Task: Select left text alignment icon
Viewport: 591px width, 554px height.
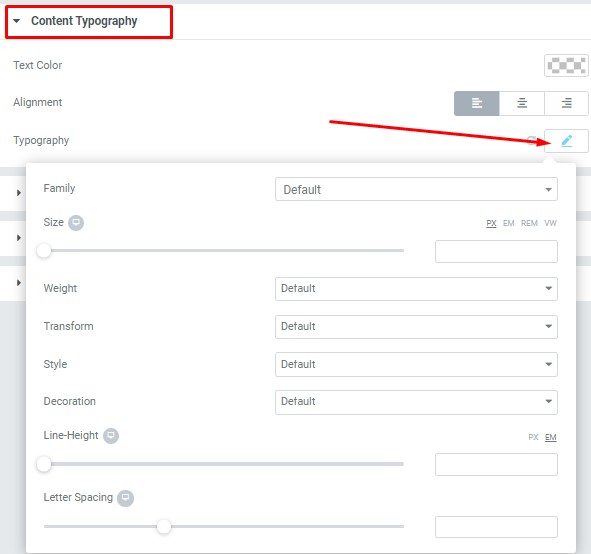Action: click(476, 103)
